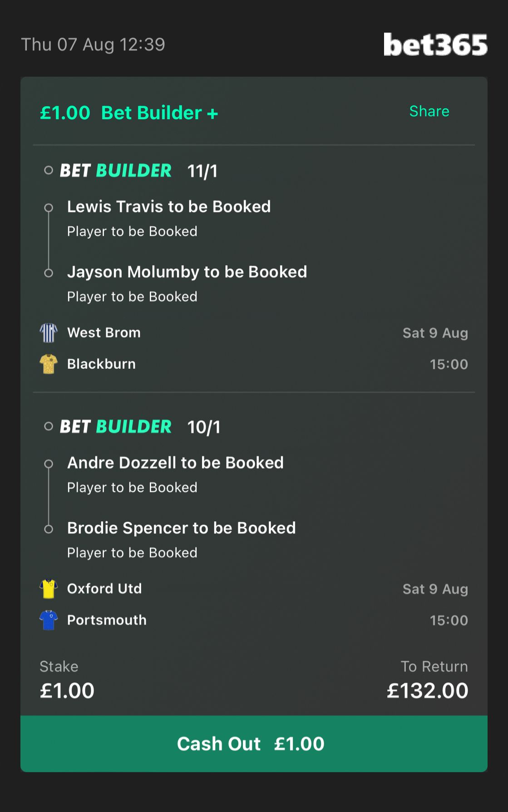Click the circle beside Brodie Spencer selection
The width and height of the screenshot is (508, 812).
(x=49, y=529)
